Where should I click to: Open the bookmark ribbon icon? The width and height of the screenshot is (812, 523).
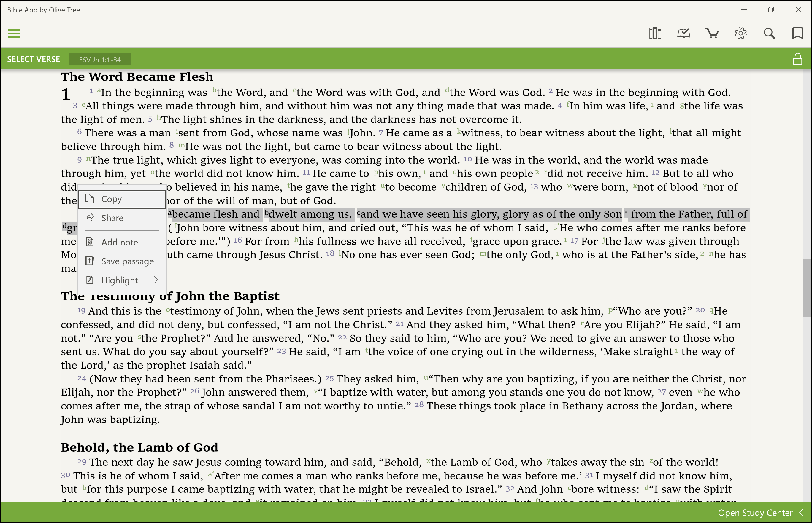tap(797, 33)
